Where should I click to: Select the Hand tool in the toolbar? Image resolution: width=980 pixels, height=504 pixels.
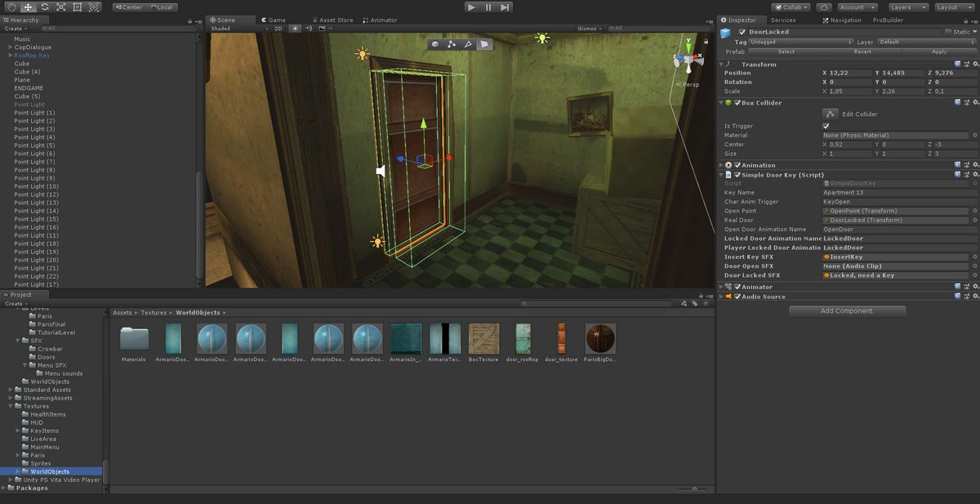click(11, 7)
